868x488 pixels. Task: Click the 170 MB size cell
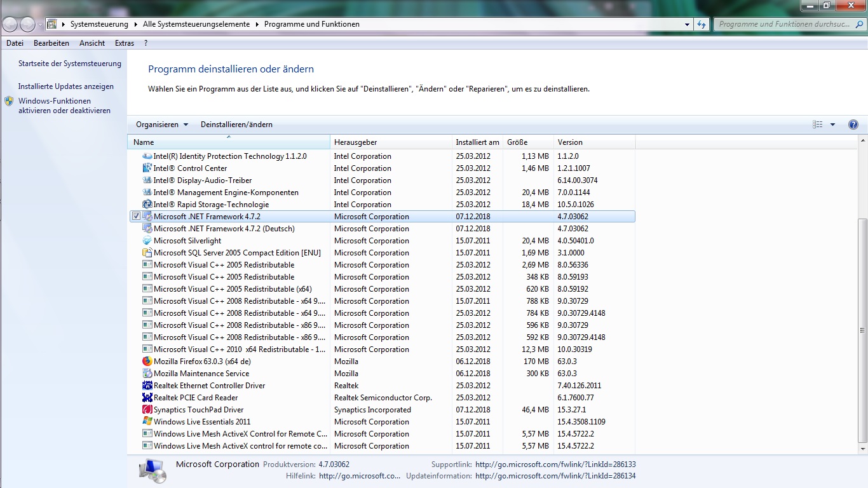click(536, 362)
